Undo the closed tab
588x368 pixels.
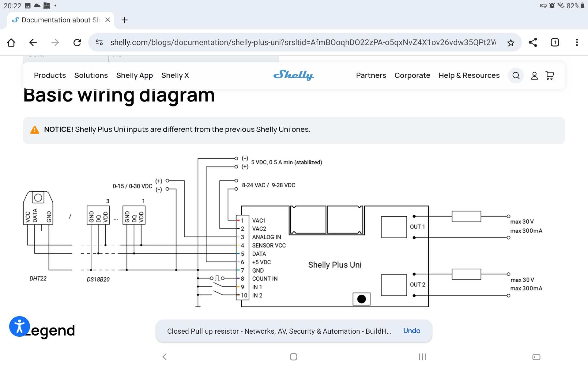coord(412,331)
